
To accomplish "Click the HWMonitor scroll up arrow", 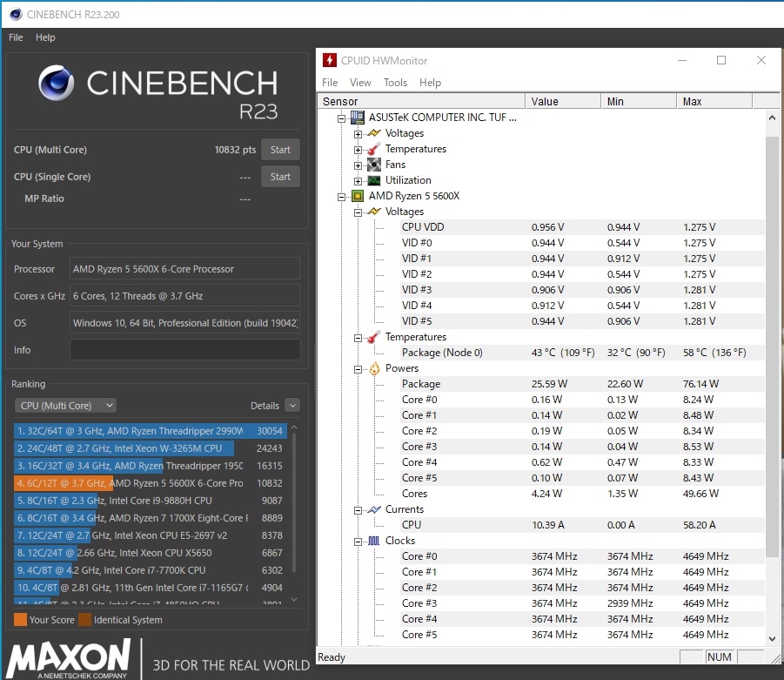I will pyautogui.click(x=772, y=118).
